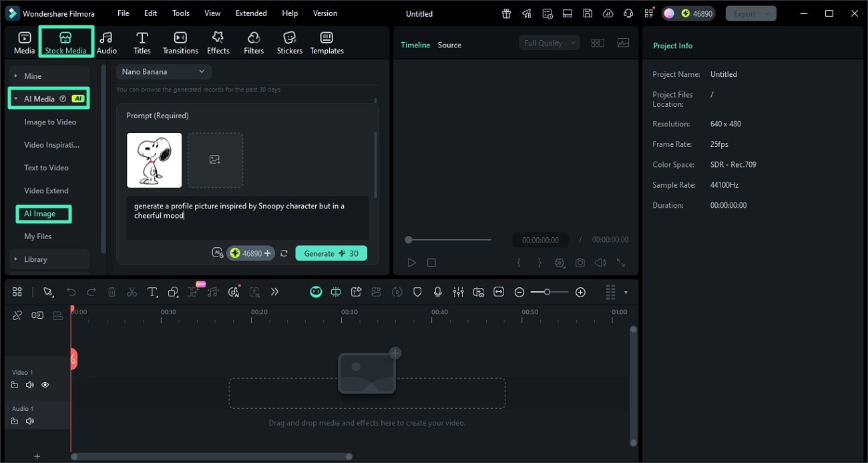Take a snapshot with camera icon

(x=580, y=263)
